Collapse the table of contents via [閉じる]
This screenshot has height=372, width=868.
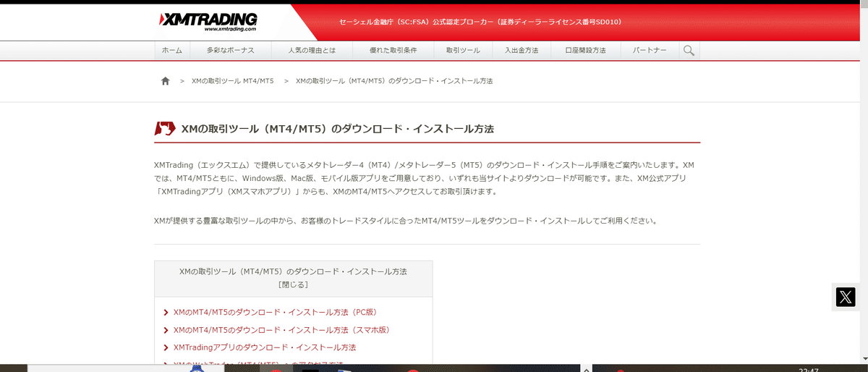pos(293,284)
